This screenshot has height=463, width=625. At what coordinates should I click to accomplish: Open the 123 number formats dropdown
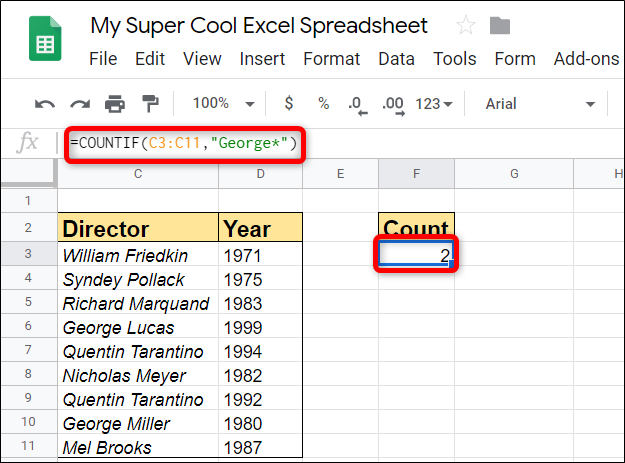[x=434, y=103]
